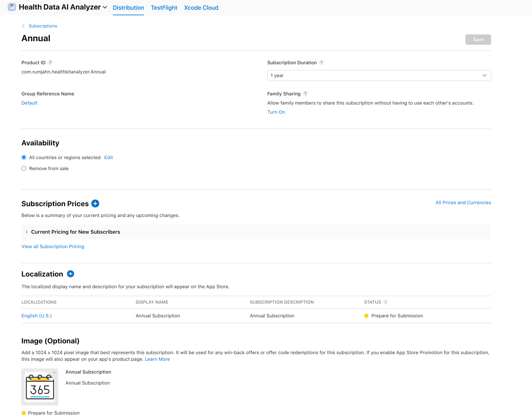Select All countries or regions radio button
The height and width of the screenshot is (419, 532).
(x=24, y=157)
